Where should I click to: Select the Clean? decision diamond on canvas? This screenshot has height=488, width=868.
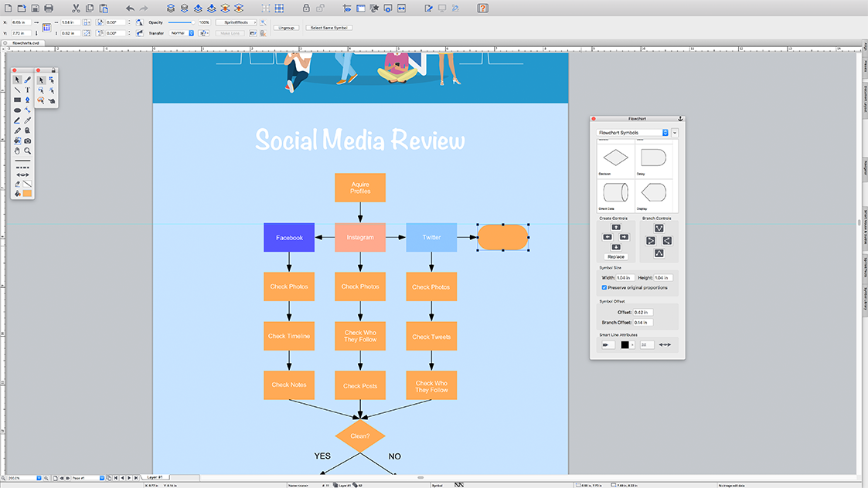tap(360, 436)
